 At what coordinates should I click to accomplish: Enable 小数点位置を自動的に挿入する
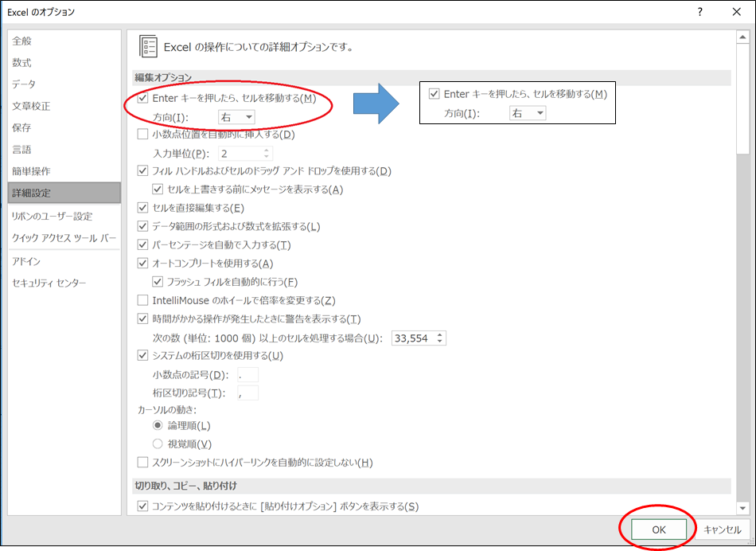click(x=142, y=134)
